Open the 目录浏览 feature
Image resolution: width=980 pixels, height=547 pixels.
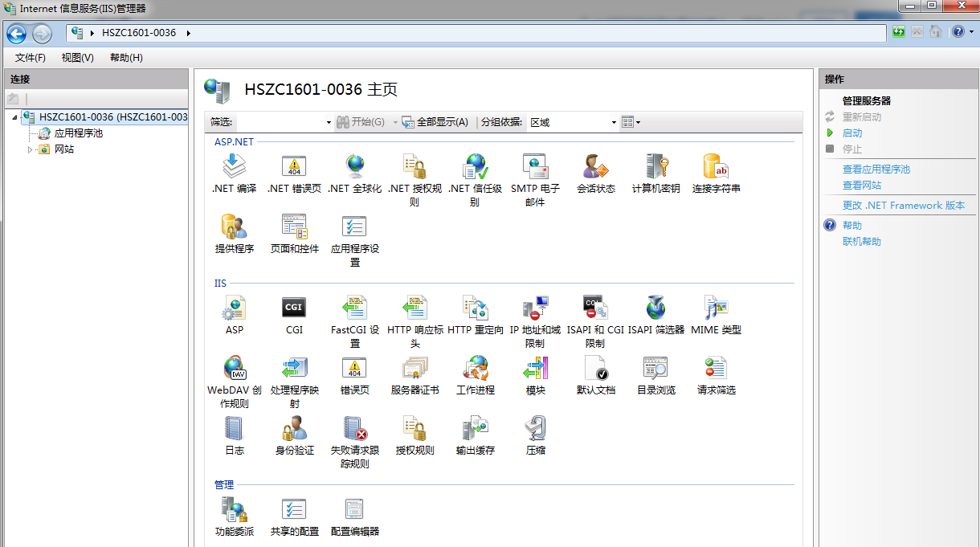coord(655,376)
